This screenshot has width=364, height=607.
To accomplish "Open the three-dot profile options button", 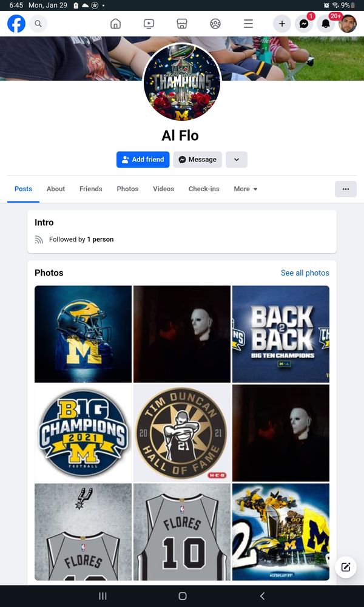I will pos(345,189).
